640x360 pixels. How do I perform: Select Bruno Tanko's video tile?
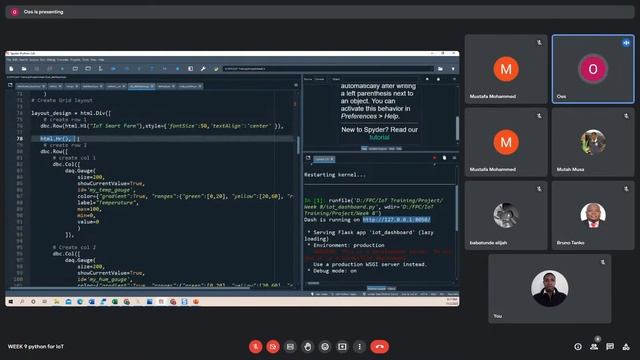[593, 215]
